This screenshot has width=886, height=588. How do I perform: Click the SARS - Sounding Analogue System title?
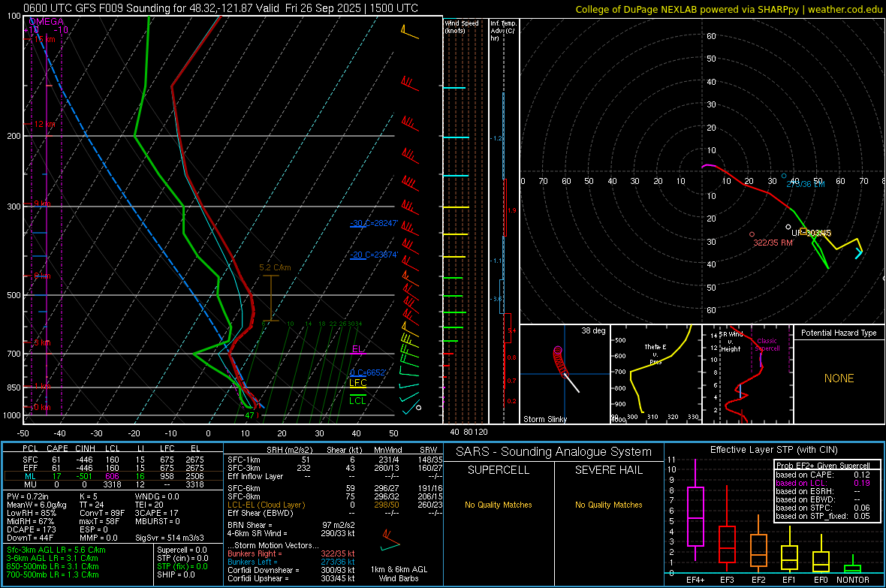tap(553, 452)
